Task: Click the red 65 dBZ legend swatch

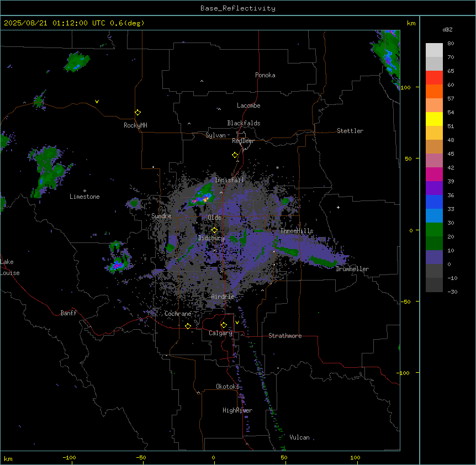Action: [434, 78]
